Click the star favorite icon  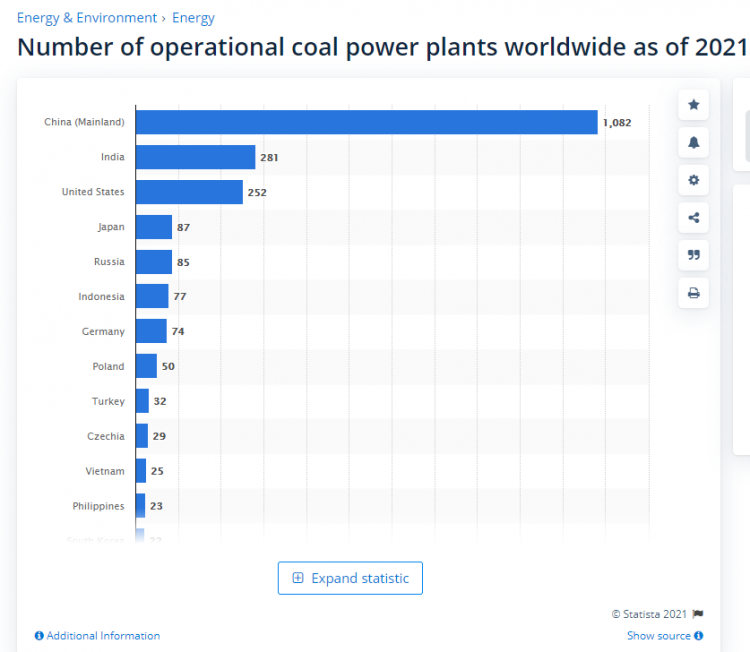693,105
